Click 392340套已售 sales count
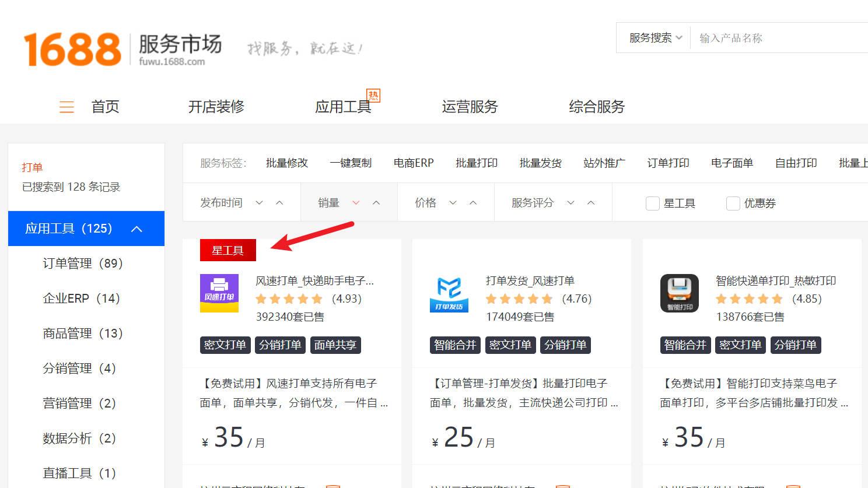The width and height of the screenshot is (868, 488). coord(290,317)
